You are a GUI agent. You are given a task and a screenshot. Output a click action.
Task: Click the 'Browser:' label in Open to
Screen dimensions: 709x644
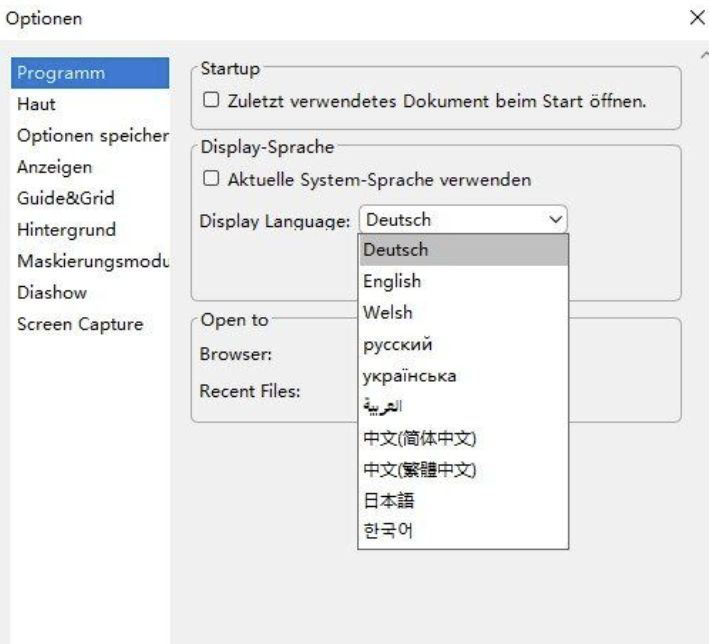pyautogui.click(x=236, y=354)
